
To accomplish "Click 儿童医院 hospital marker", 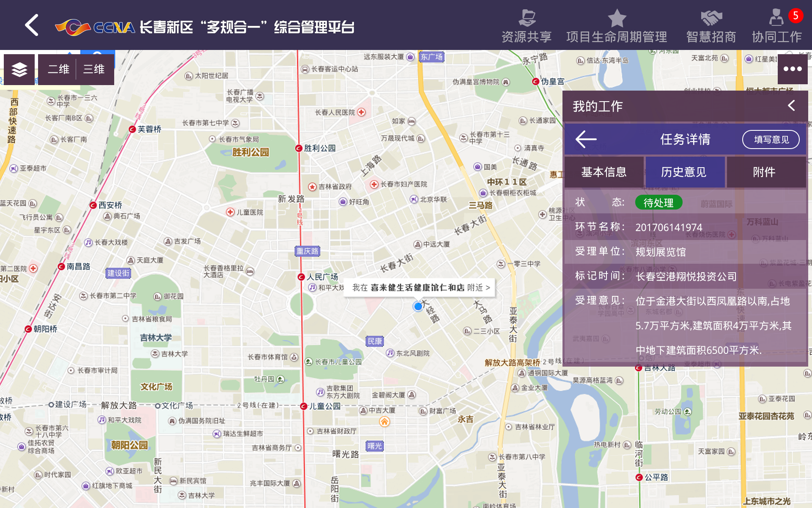I will pyautogui.click(x=230, y=212).
